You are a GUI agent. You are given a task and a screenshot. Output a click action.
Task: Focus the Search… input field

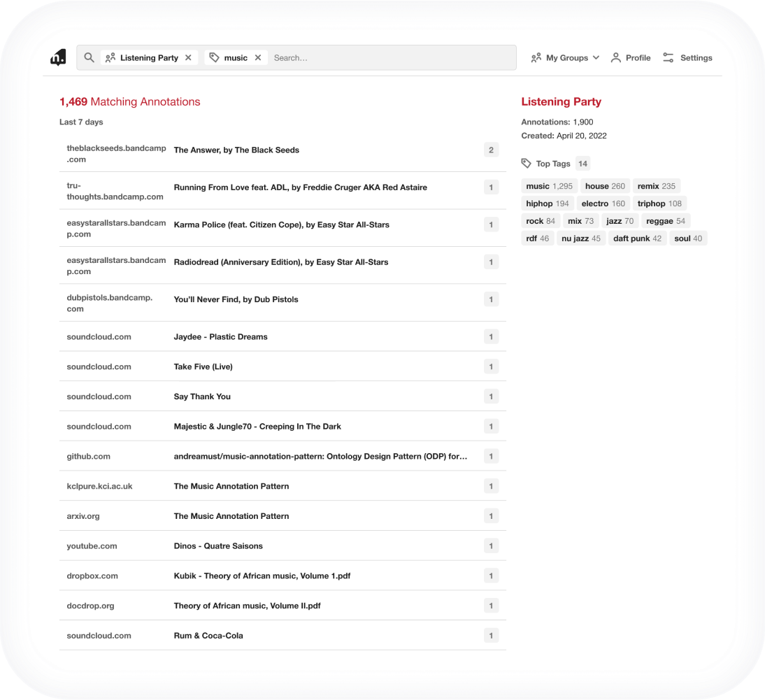point(392,57)
